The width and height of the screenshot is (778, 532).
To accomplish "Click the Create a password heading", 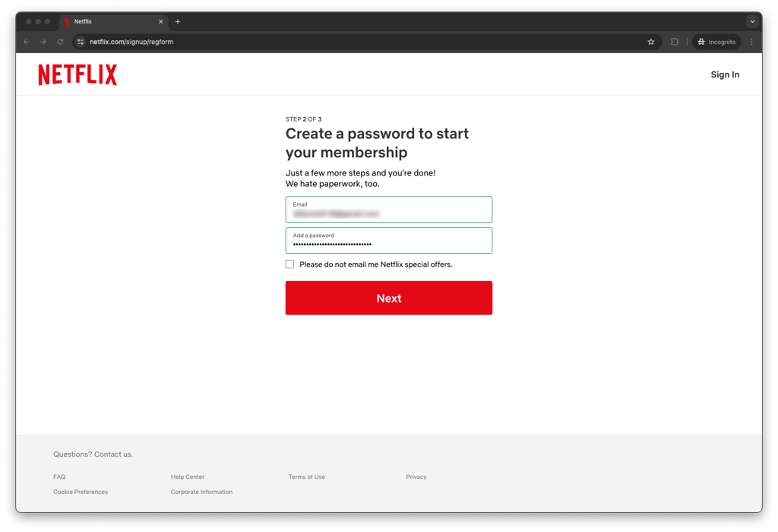I will 377,143.
